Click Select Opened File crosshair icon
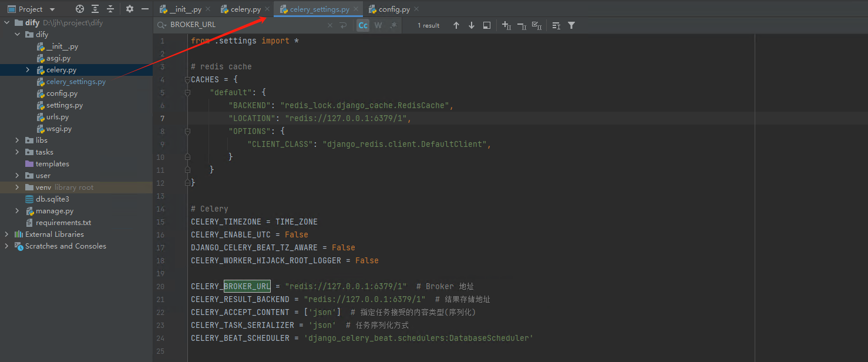868x362 pixels. pyautogui.click(x=79, y=9)
